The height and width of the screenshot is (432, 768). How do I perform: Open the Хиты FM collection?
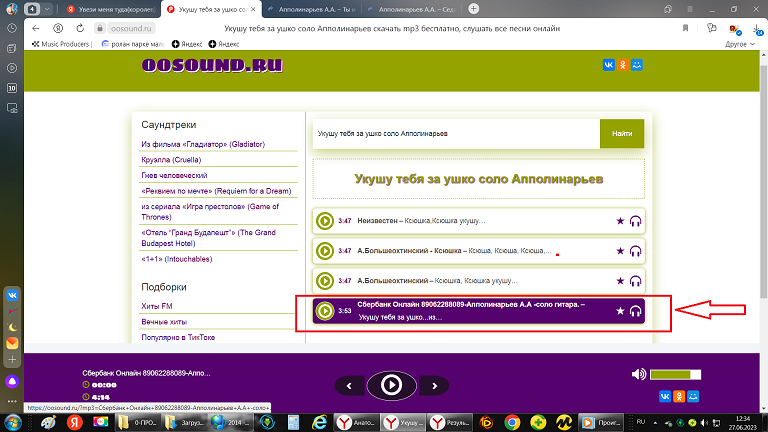[157, 306]
